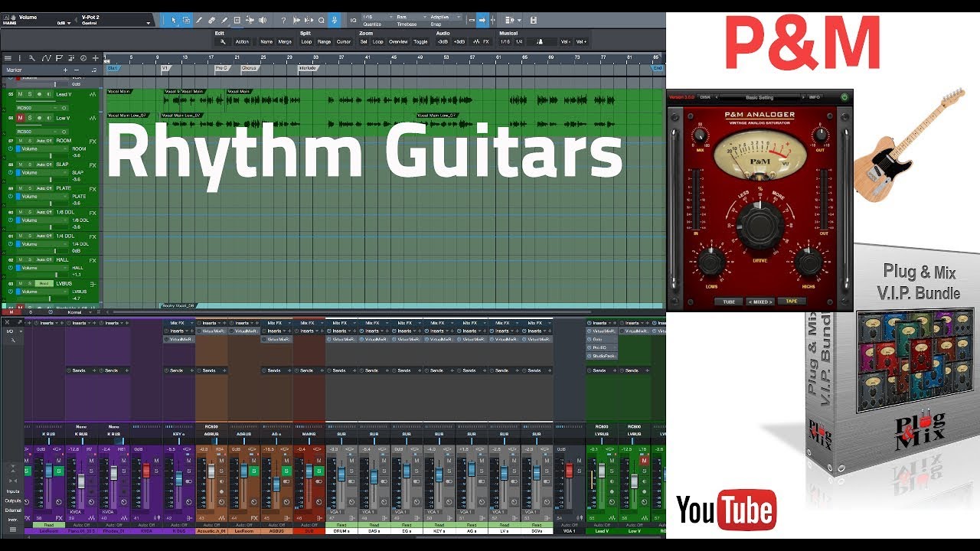
Task: Click the red VCA 1 channel fader
Action: coord(570,471)
